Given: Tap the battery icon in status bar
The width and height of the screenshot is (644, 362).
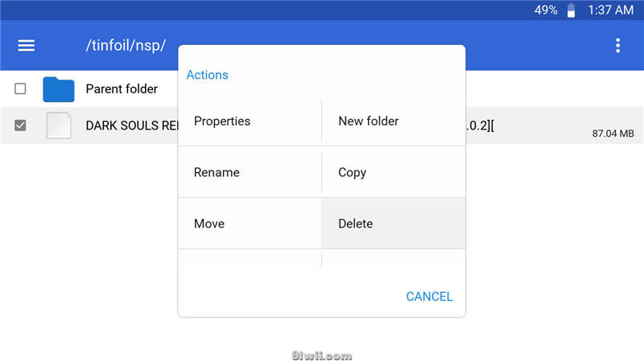Looking at the screenshot, I should pyautogui.click(x=572, y=10).
